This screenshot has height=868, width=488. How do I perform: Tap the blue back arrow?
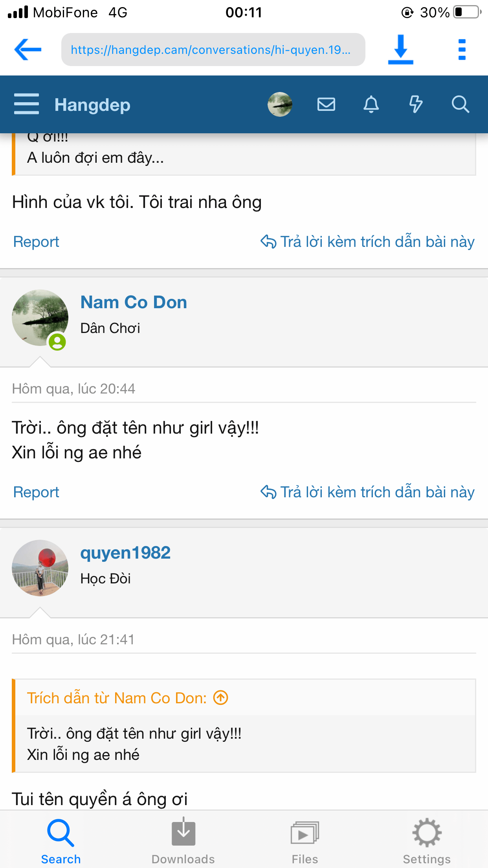coord(28,50)
